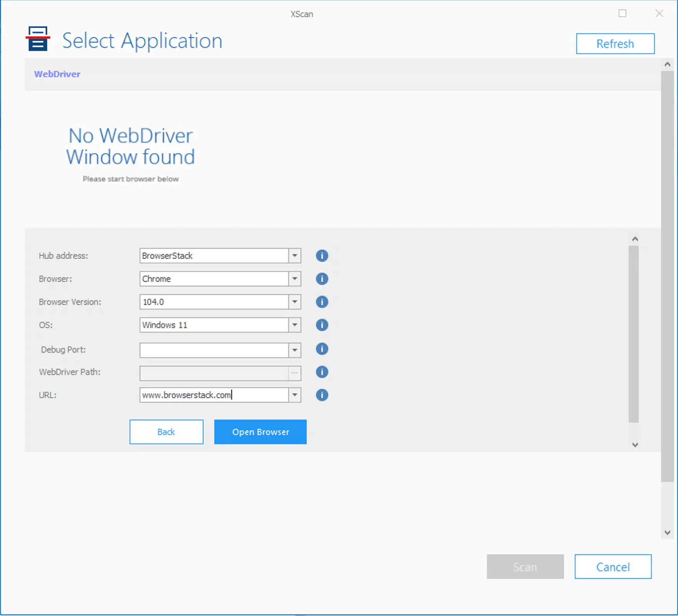Click the info icon next to Hub address
This screenshot has width=678, height=616.
coord(322,256)
